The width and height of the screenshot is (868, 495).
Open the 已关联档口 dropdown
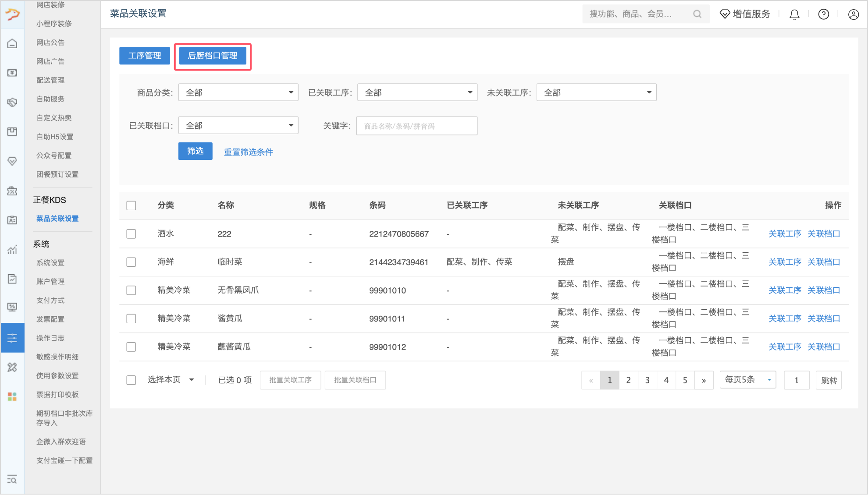238,126
